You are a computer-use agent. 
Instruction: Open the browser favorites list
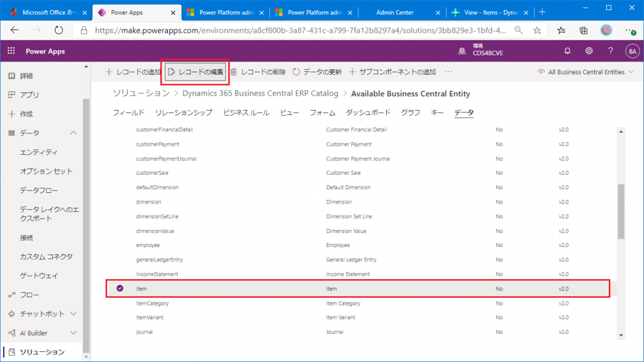tap(561, 30)
